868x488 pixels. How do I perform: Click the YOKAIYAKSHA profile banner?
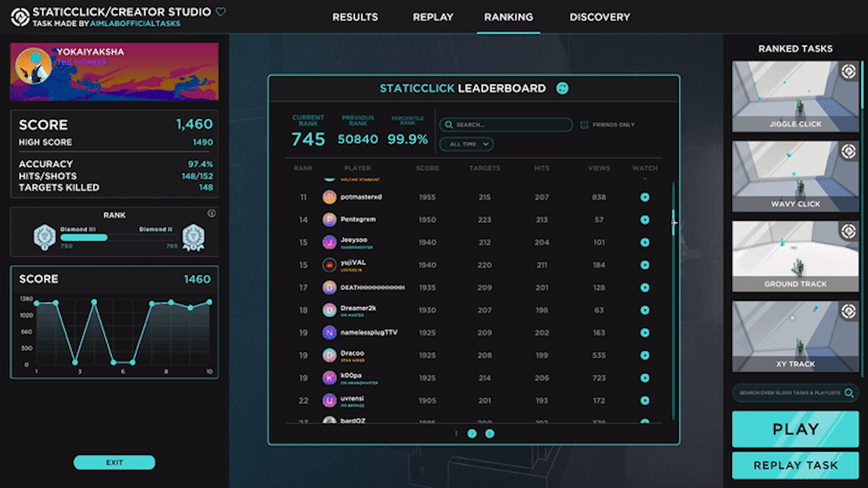(114, 72)
